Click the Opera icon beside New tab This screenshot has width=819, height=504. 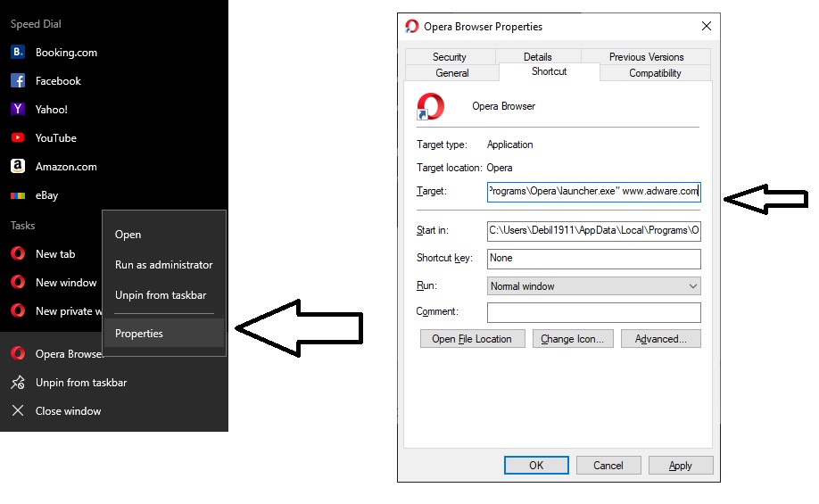18,254
